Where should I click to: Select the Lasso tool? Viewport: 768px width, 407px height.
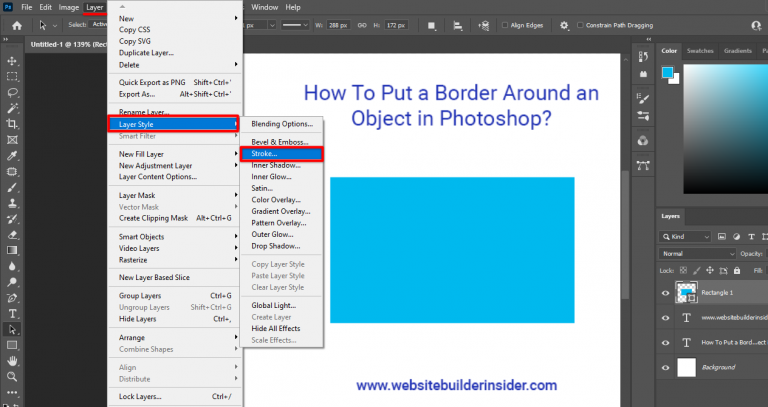tap(12, 93)
